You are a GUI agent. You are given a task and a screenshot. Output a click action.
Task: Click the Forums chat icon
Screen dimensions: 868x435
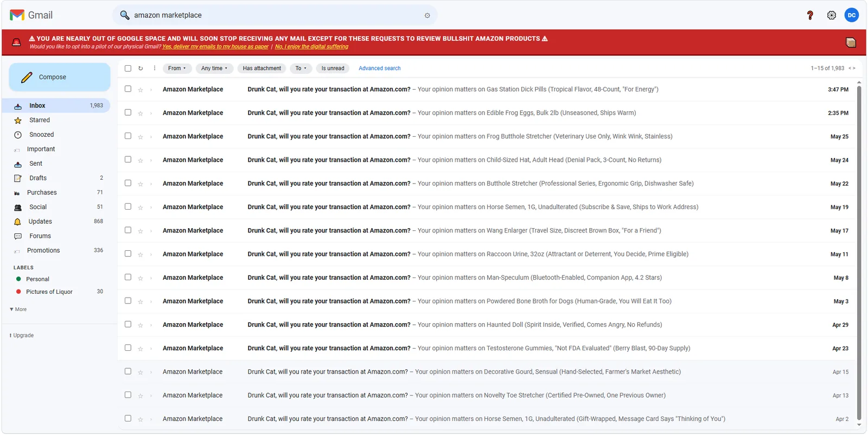pos(18,236)
